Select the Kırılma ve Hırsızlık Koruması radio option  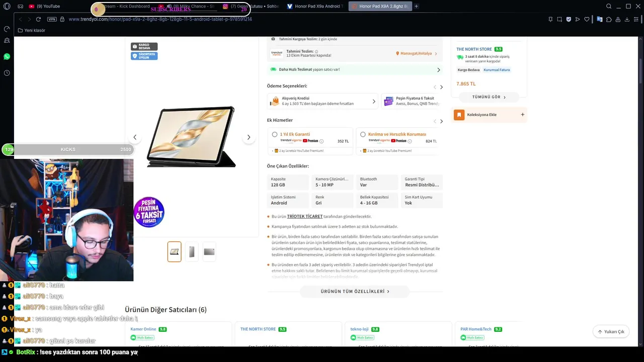(x=363, y=134)
